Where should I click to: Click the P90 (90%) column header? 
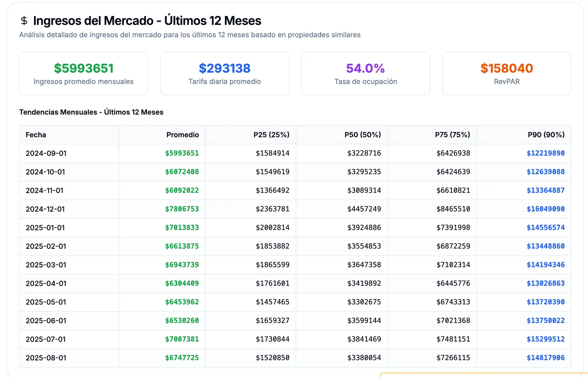point(546,135)
